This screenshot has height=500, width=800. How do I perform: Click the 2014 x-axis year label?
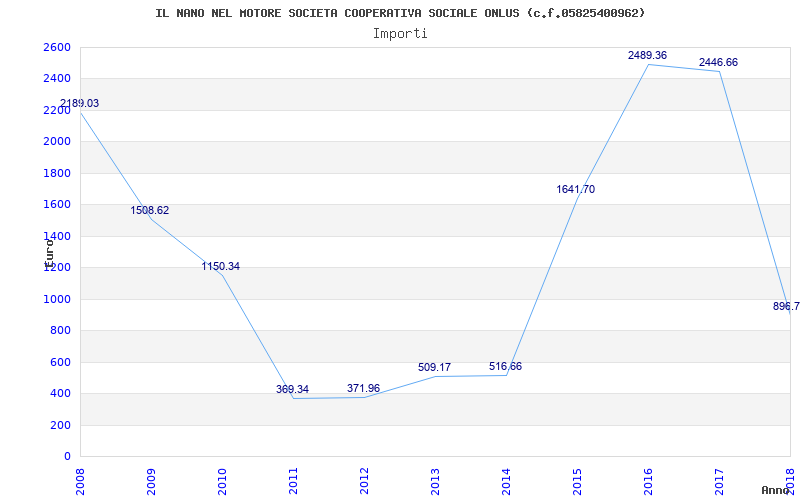506,480
